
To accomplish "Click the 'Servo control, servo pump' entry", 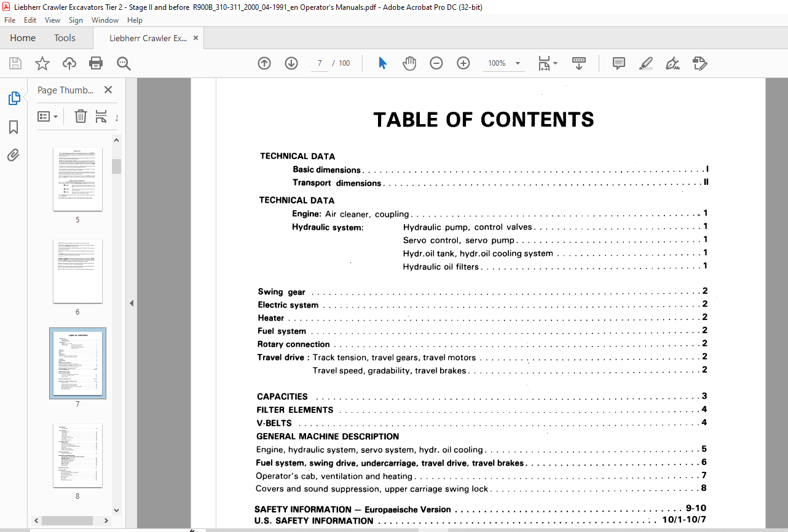I will (459, 240).
